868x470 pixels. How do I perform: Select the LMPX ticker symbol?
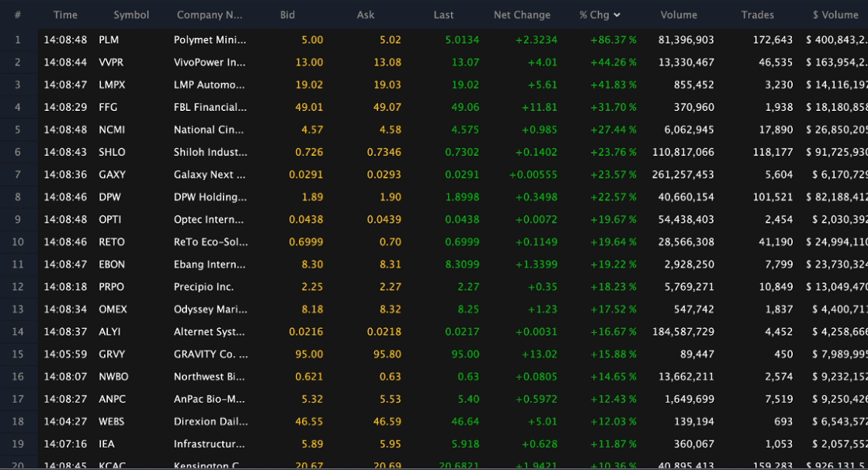click(x=112, y=85)
